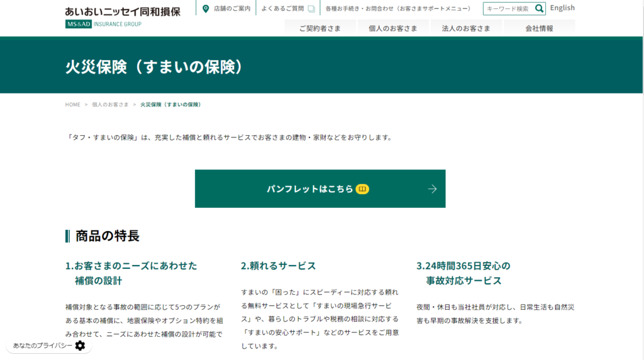Click the 商品の特長 heading
This screenshot has height=360, width=644.
coord(107,236)
